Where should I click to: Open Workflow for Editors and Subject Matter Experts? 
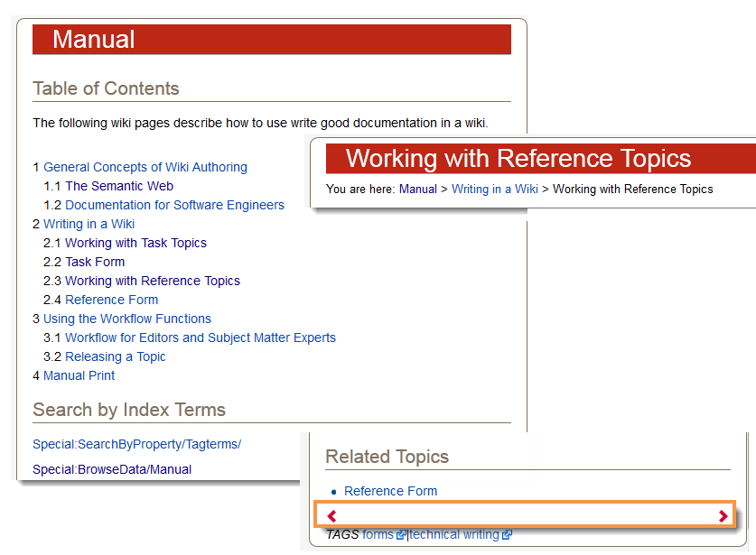200,338
